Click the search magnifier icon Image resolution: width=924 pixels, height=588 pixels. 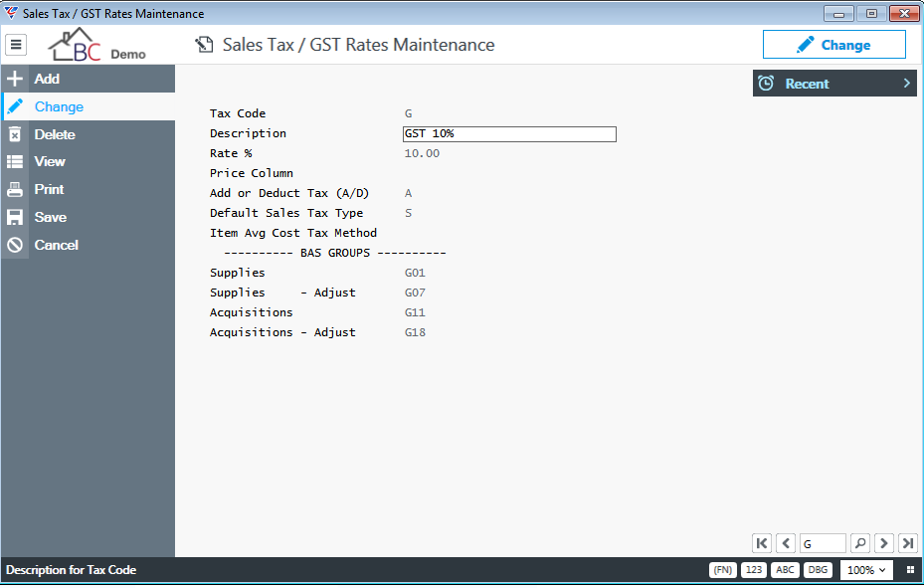pos(859,543)
